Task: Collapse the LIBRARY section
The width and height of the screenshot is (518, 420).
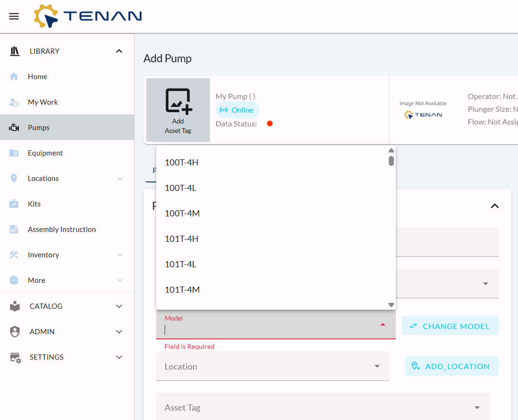Action: pyautogui.click(x=119, y=51)
